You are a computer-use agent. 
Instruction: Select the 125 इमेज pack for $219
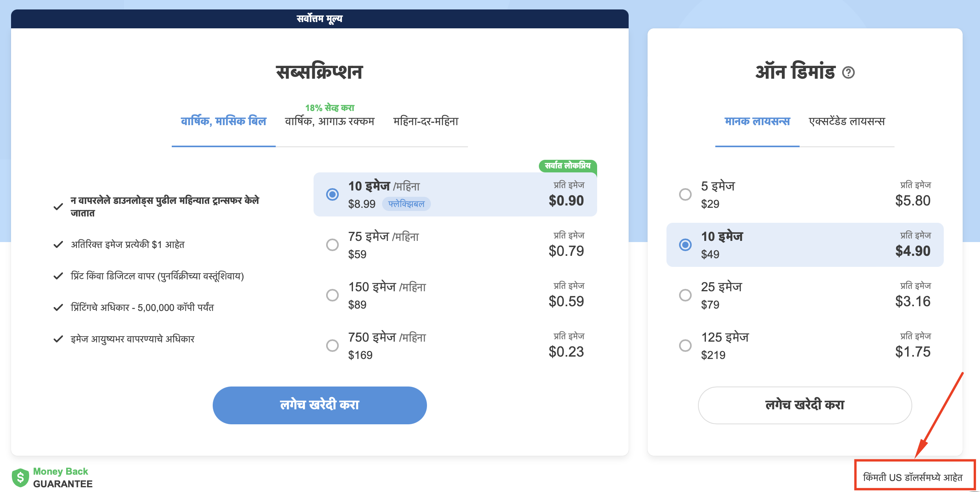coord(686,345)
